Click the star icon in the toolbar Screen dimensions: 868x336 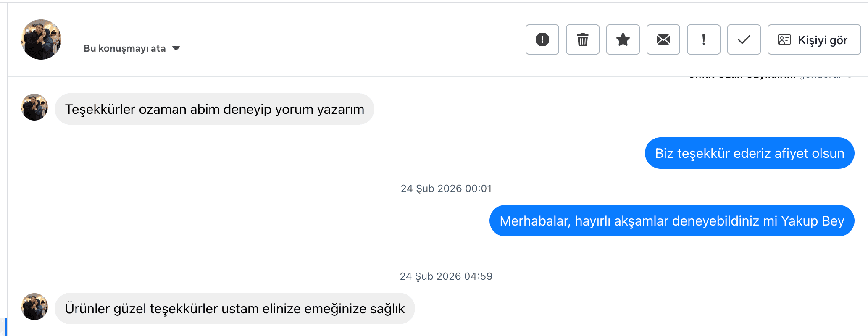623,39
